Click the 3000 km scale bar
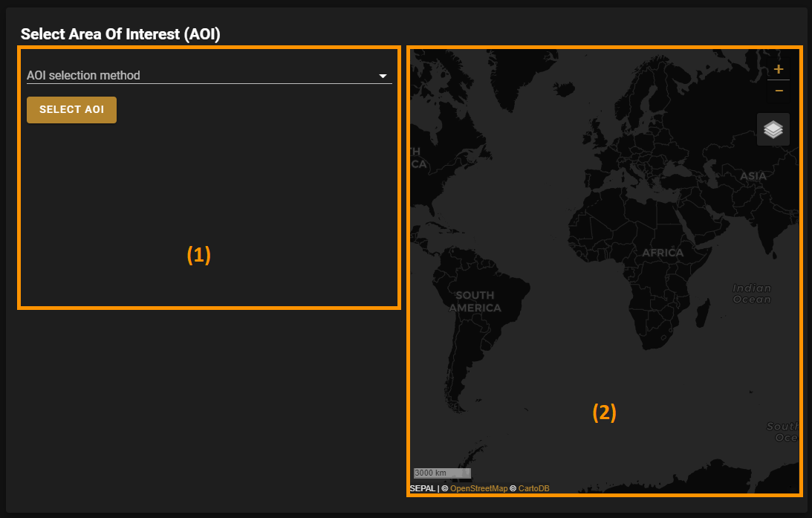Screen dimensions: 812x518 [x=441, y=473]
